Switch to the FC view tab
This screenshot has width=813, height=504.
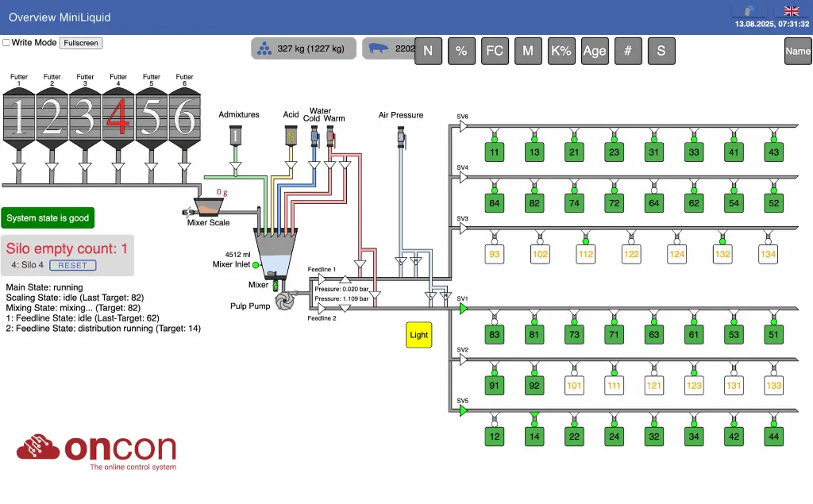point(494,51)
